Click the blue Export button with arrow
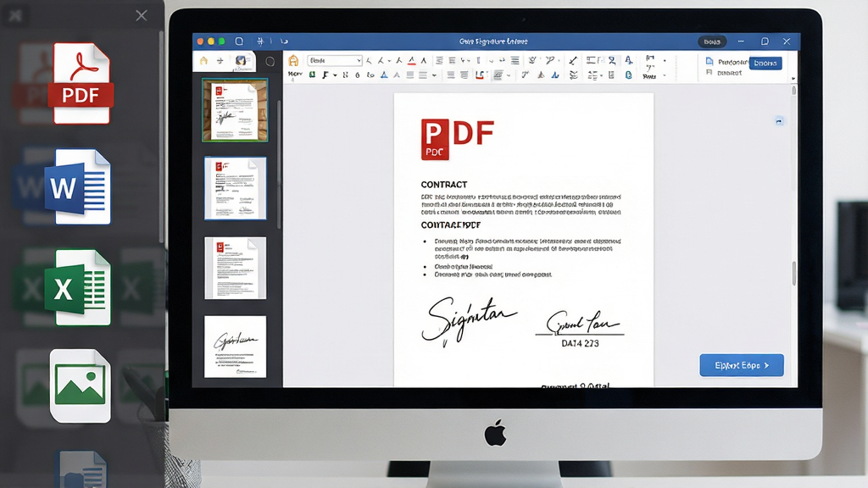The width and height of the screenshot is (868, 488). click(742, 365)
